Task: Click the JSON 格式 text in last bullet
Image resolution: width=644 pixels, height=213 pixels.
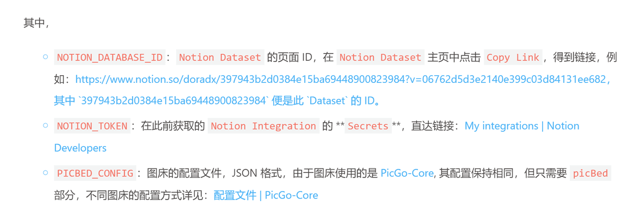Action: pos(259,173)
